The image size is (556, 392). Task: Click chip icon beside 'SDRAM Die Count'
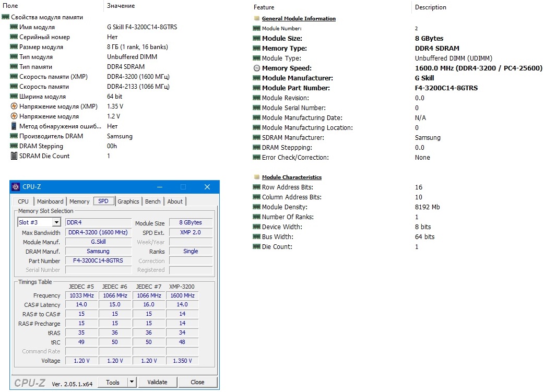point(14,156)
